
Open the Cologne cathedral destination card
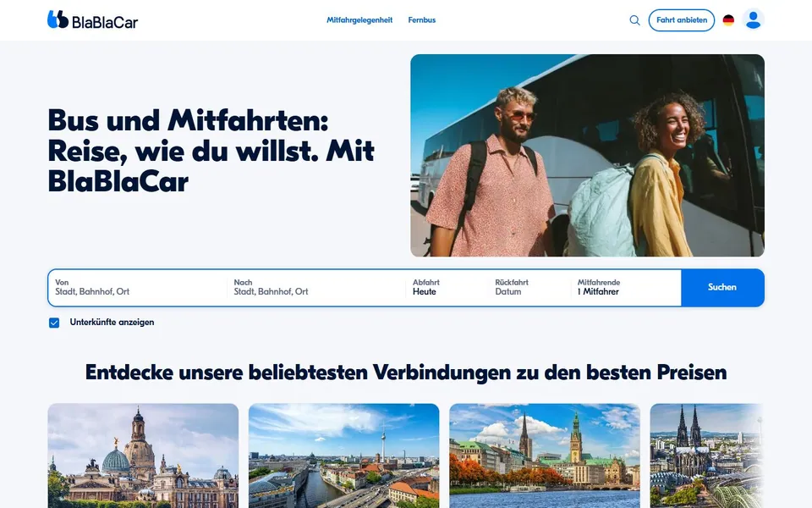click(x=707, y=456)
